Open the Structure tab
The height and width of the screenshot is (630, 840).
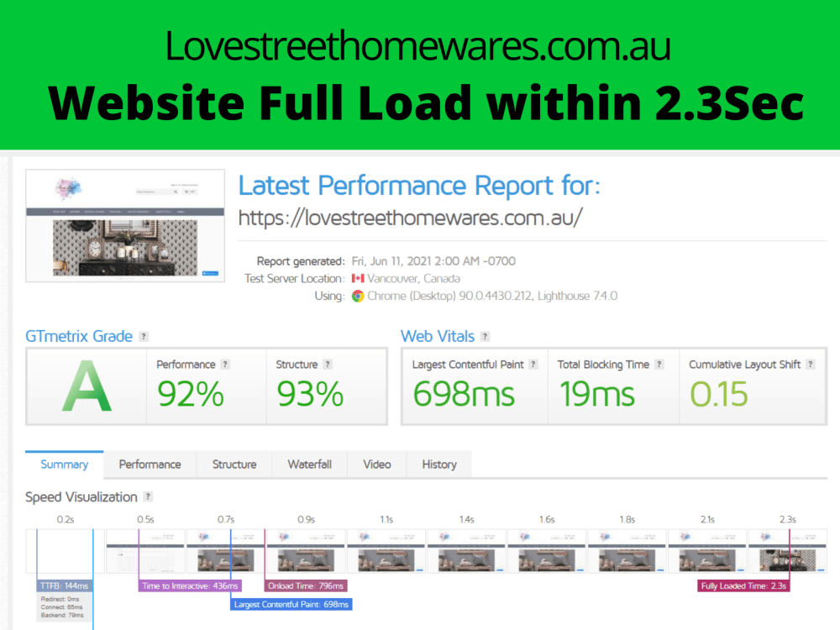click(x=234, y=465)
